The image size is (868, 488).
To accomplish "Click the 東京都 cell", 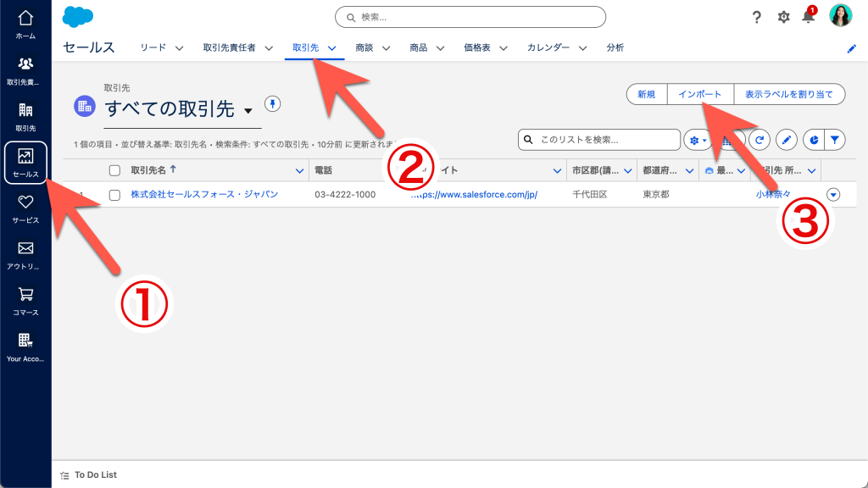I will (656, 195).
